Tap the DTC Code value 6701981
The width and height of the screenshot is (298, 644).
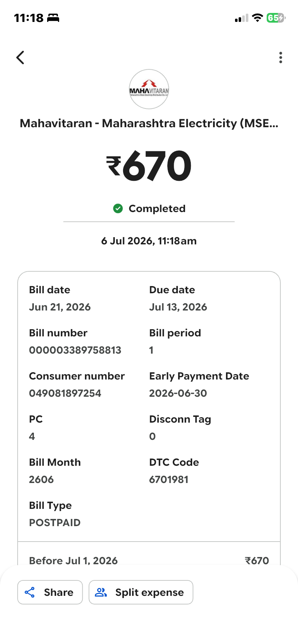tap(169, 479)
